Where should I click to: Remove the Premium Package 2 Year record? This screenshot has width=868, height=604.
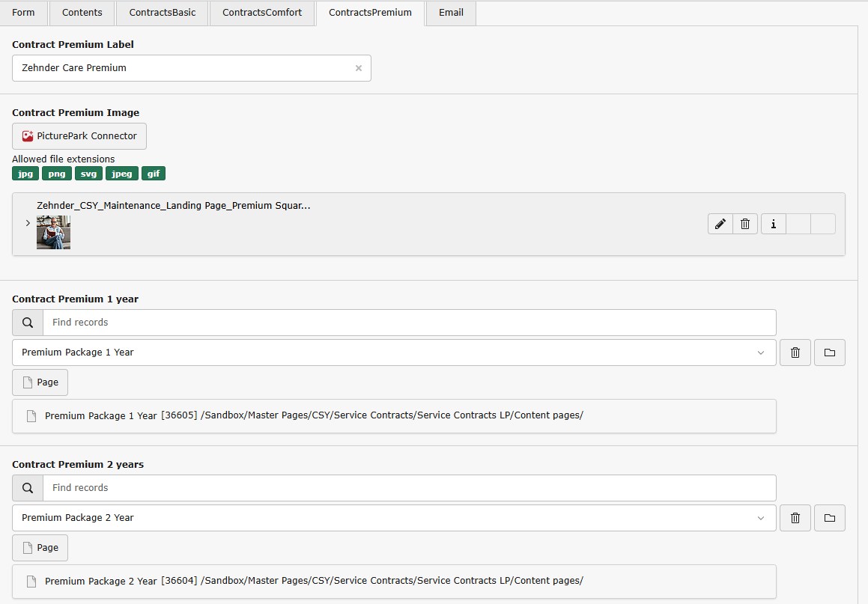(795, 518)
